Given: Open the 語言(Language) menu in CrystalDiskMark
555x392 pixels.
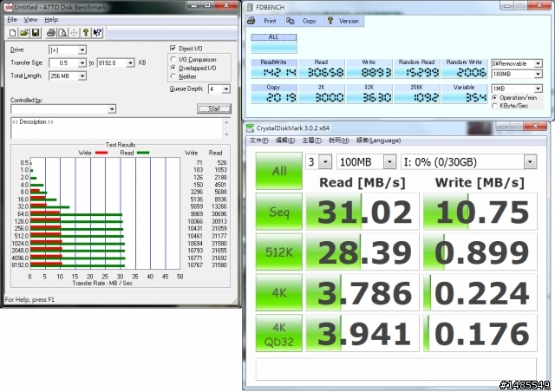Looking at the screenshot, I should point(378,140).
